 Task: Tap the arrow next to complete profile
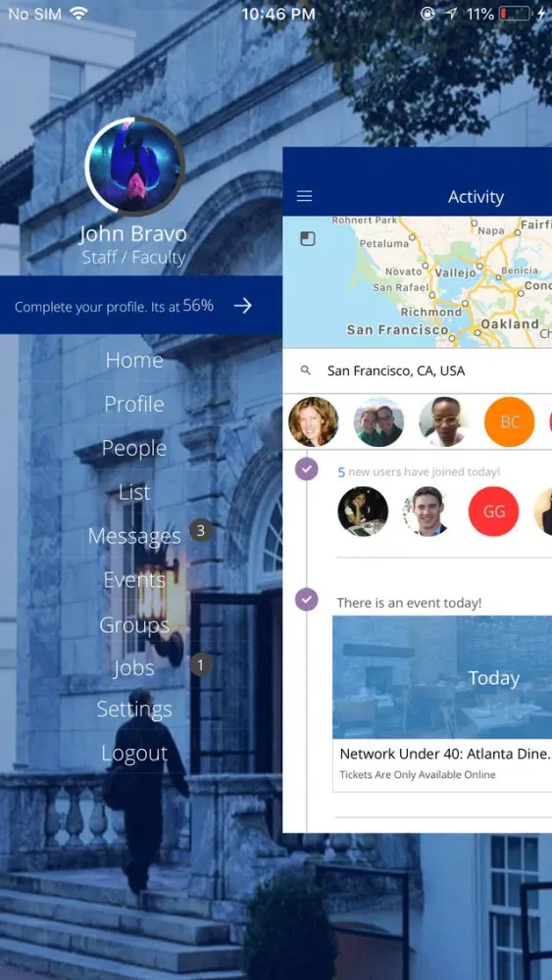(242, 306)
